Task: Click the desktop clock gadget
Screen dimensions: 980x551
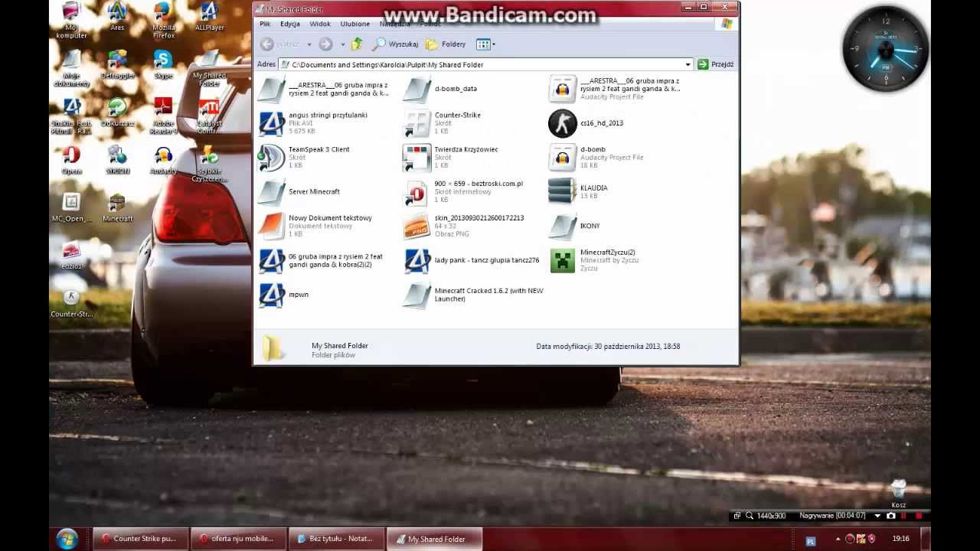Action: (x=886, y=50)
